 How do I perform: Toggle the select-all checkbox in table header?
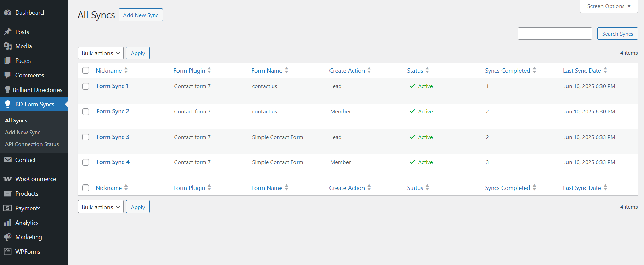86,70
